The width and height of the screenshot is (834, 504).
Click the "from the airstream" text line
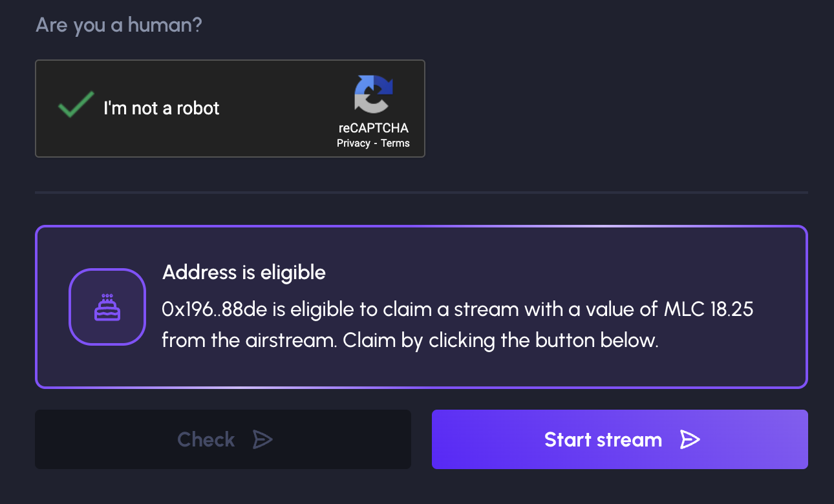pyautogui.click(x=249, y=341)
